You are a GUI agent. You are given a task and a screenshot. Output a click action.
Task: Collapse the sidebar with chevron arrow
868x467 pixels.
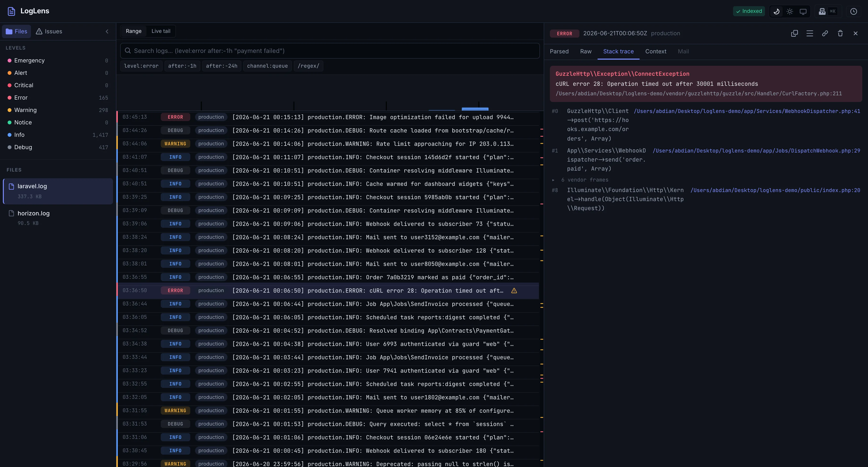coord(107,31)
